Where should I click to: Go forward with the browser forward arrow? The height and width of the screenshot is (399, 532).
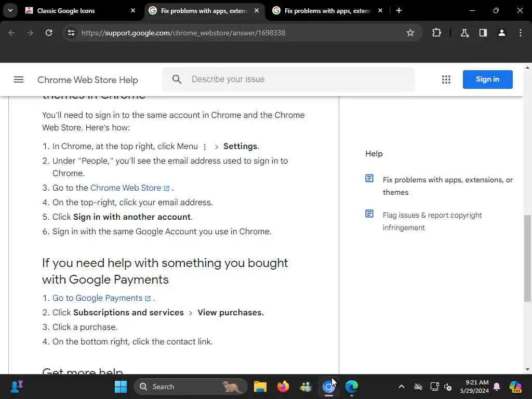pyautogui.click(x=30, y=33)
